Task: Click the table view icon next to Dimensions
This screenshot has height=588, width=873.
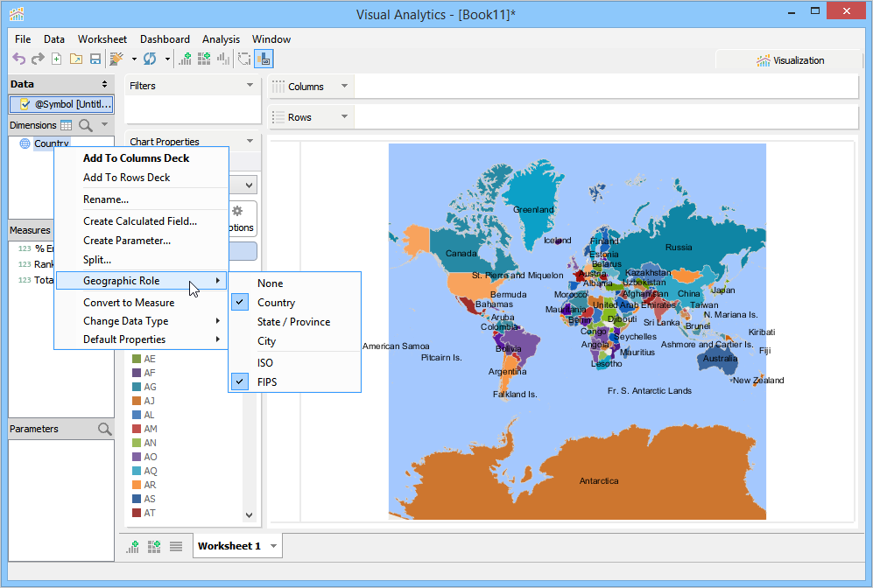Action: pos(67,125)
